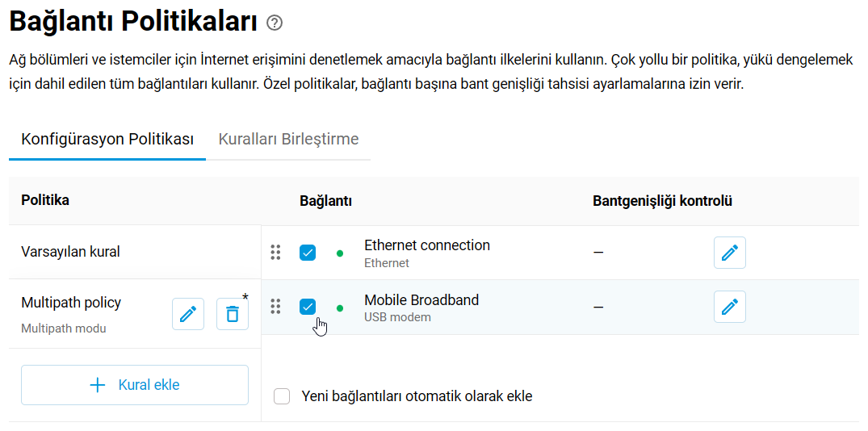This screenshot has height=431, width=868.
Task: Edit bandwidth control for Mobile Broadband
Action: coord(730,307)
